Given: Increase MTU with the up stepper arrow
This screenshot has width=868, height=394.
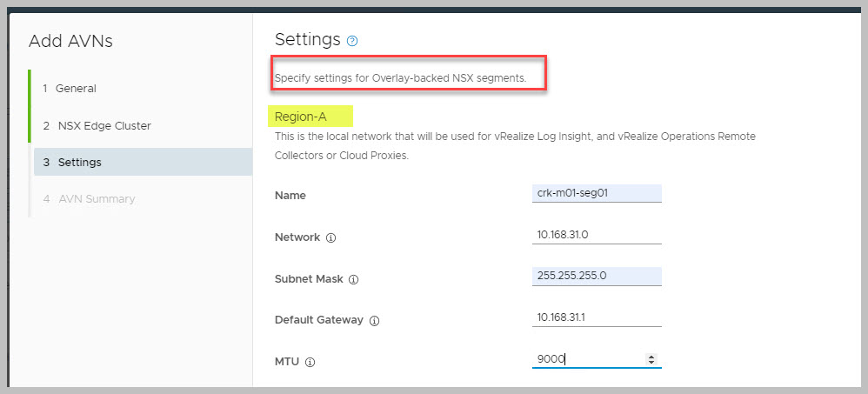Looking at the screenshot, I should pyautogui.click(x=652, y=357).
